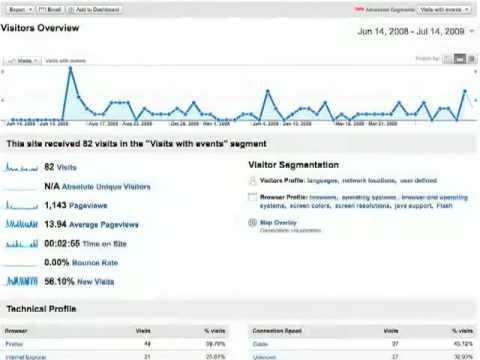This screenshot has height=360, width=480.
Task: Expand the date range Jun 14, 2008 selector
Action: [415, 31]
